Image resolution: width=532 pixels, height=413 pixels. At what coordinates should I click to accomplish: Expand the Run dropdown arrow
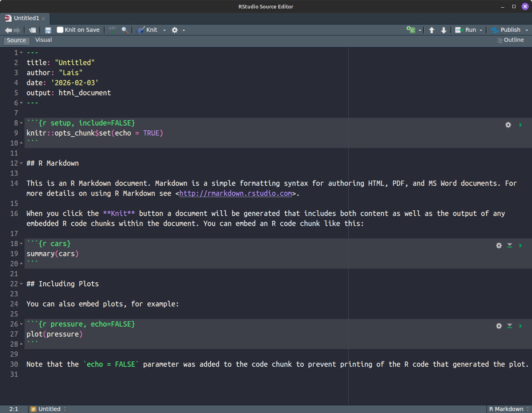pos(481,30)
